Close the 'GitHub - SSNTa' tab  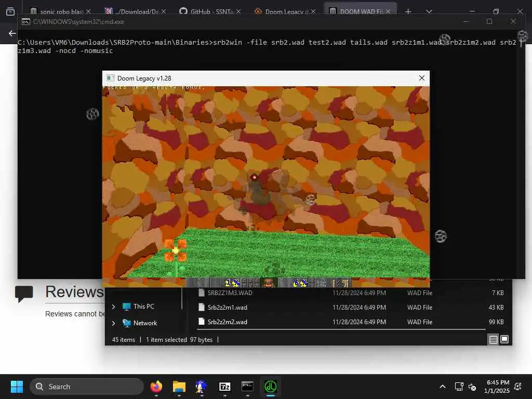(238, 11)
